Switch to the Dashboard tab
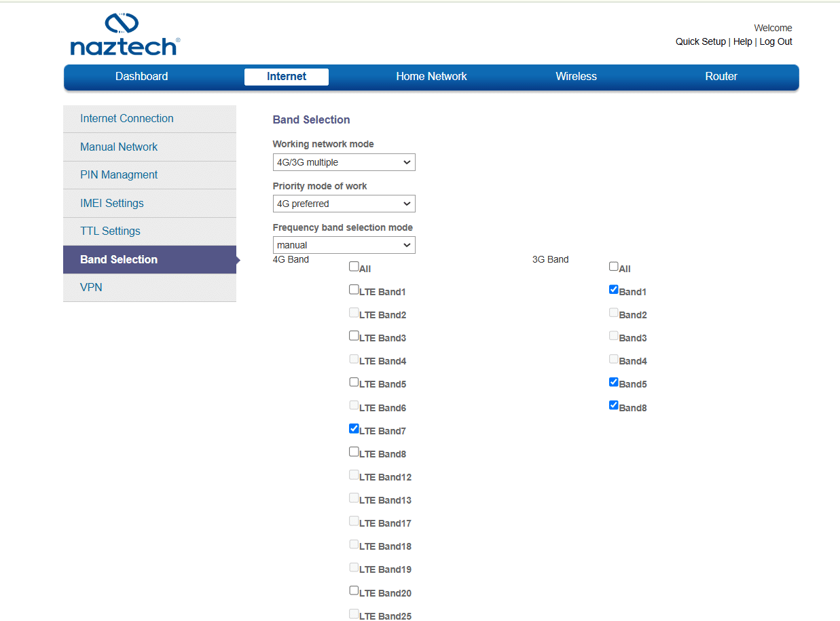 pos(141,77)
